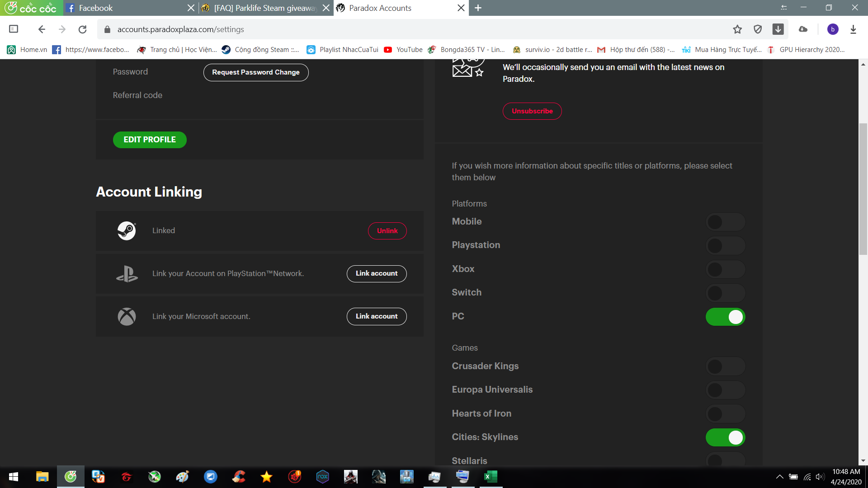The width and height of the screenshot is (868, 488).
Task: Show hidden system tray icons chevron
Action: (779, 477)
